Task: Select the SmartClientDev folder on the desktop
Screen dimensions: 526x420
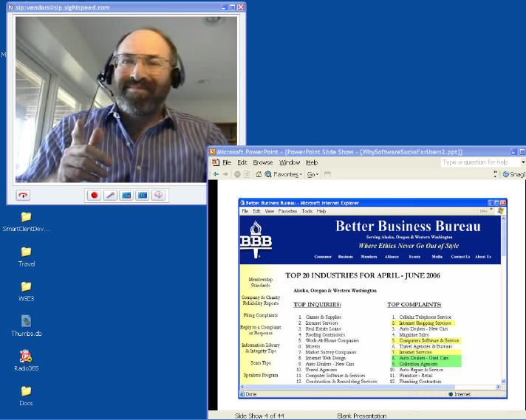Action: coord(26,222)
